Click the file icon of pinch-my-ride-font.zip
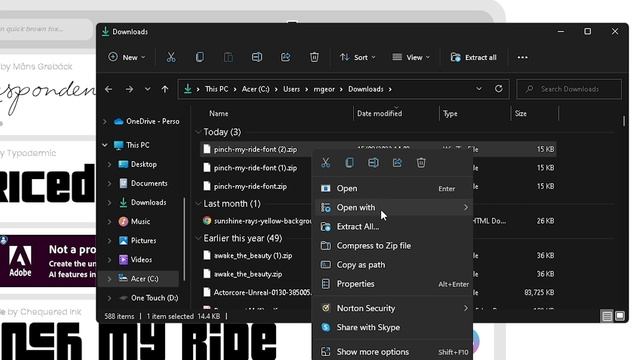The height and width of the screenshot is (360, 640). pos(207,186)
